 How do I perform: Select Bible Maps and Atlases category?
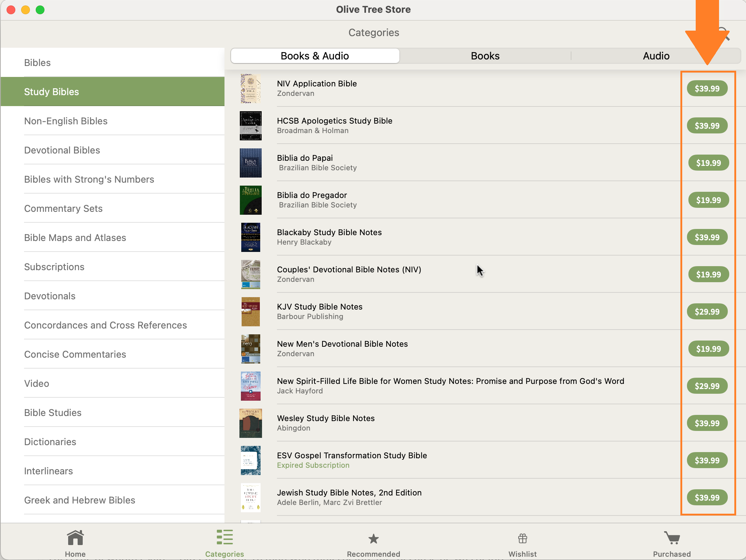[75, 238]
